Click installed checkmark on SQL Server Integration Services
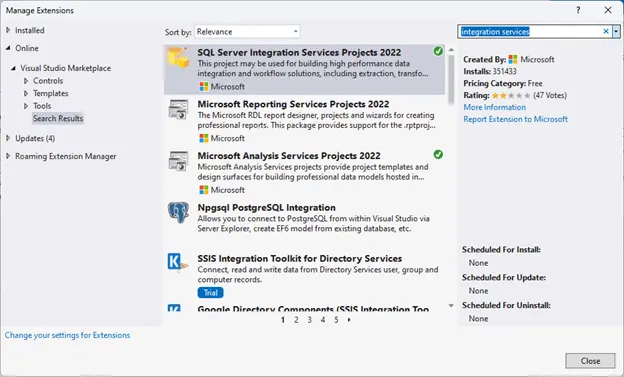Image resolution: width=624 pixels, height=377 pixels. tap(438, 51)
